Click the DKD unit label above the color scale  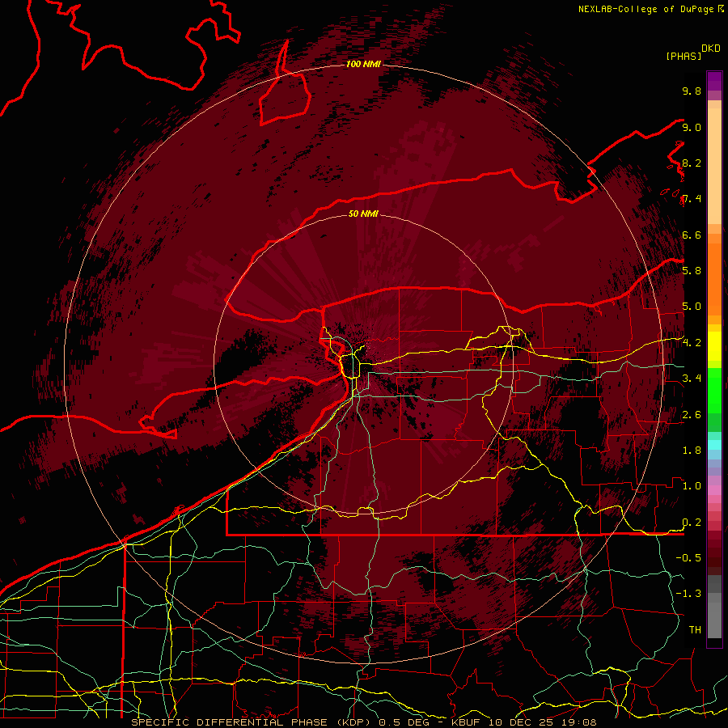point(711,49)
